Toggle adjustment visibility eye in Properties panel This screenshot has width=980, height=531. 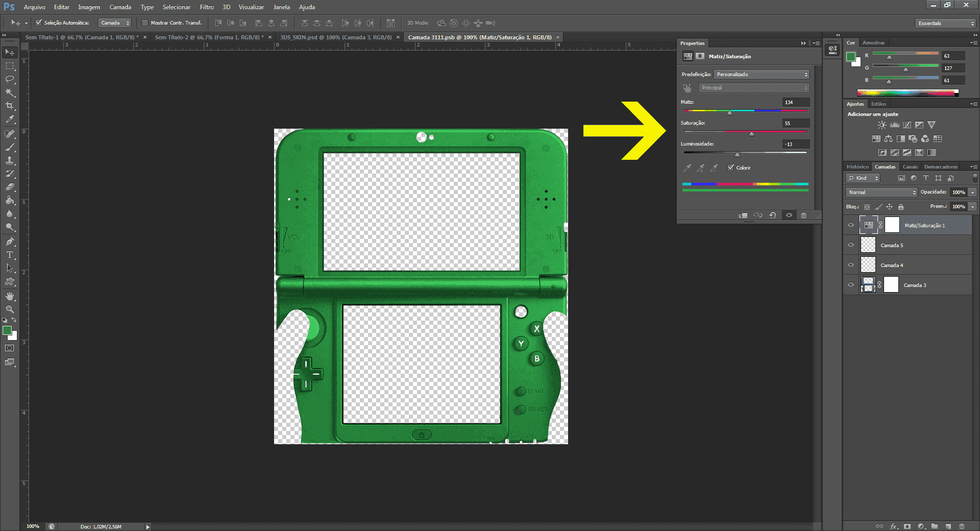[789, 215]
